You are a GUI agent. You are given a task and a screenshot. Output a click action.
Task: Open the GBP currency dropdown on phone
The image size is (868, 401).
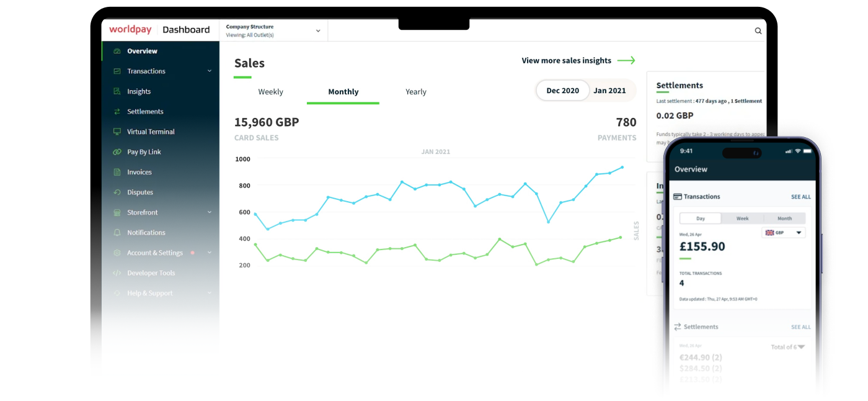[x=784, y=233]
